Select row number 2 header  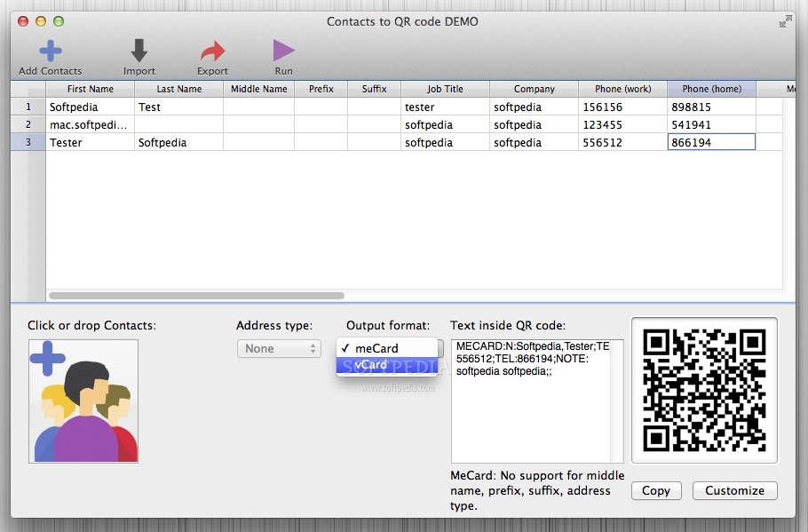28,124
